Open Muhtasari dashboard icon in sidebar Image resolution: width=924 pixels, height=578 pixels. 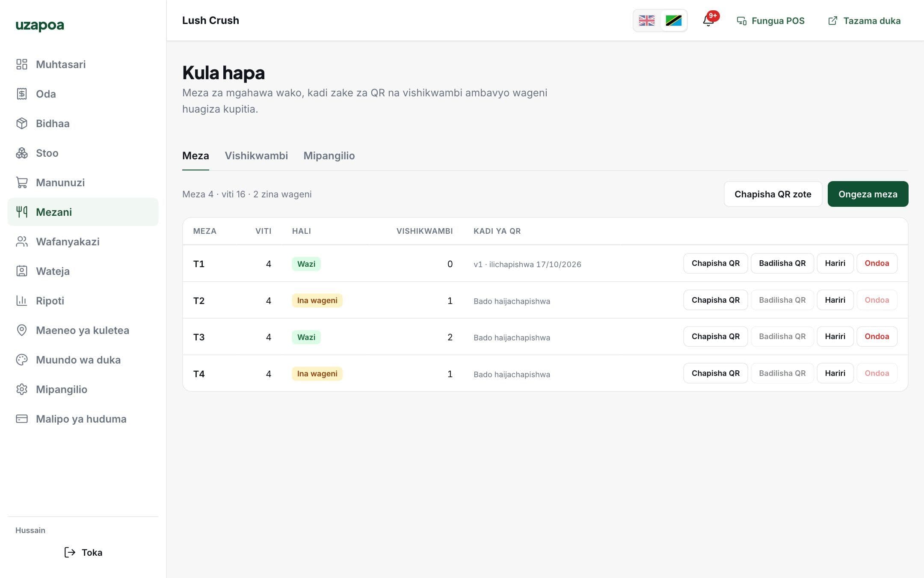(x=22, y=64)
